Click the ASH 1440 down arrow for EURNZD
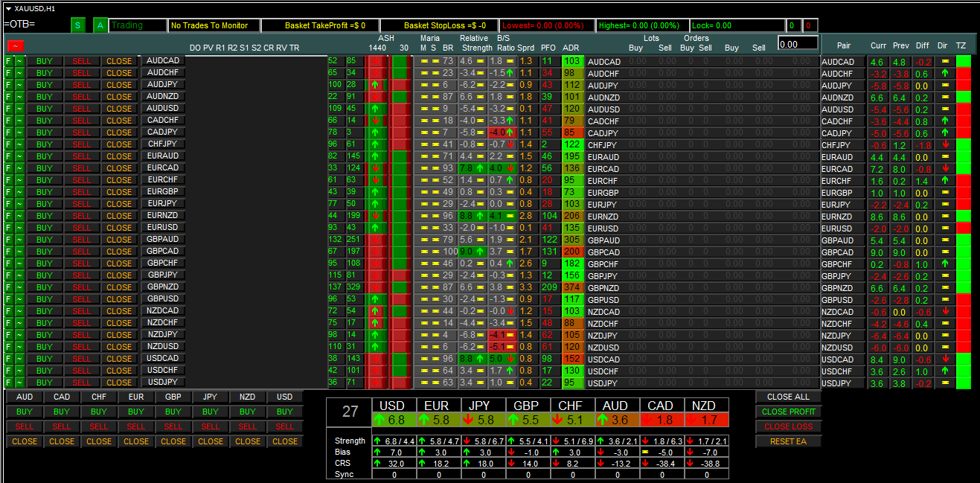Viewport: 980px width, 483px height. [376, 217]
